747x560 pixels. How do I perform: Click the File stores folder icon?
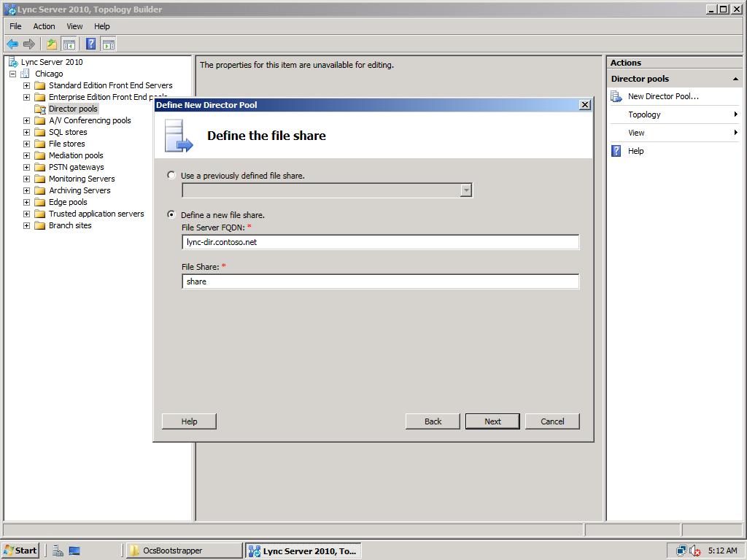pos(41,144)
